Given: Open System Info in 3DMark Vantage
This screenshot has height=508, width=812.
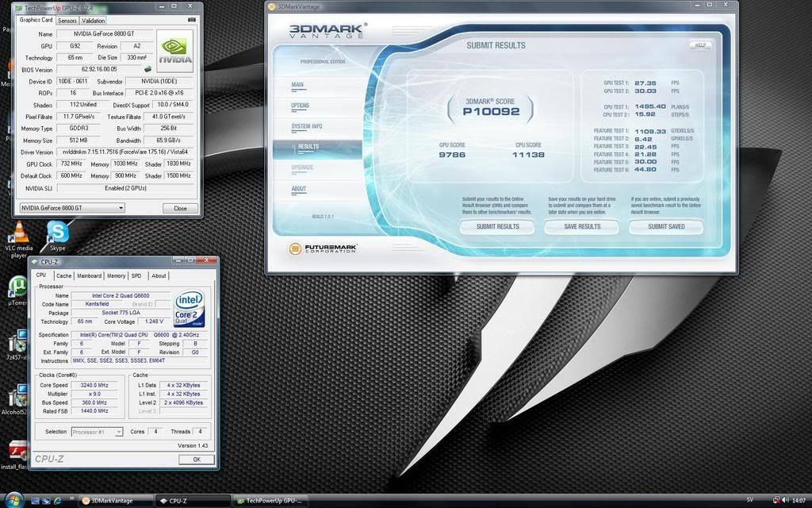Looking at the screenshot, I should click(x=307, y=126).
